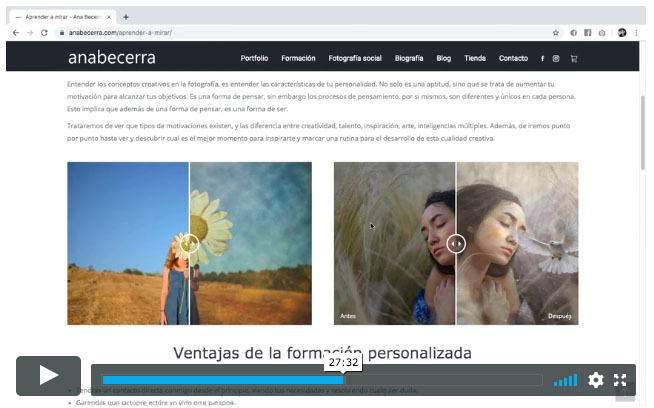Click the browser address bar
Viewport: 654px width, 408px height.
pos(300,32)
